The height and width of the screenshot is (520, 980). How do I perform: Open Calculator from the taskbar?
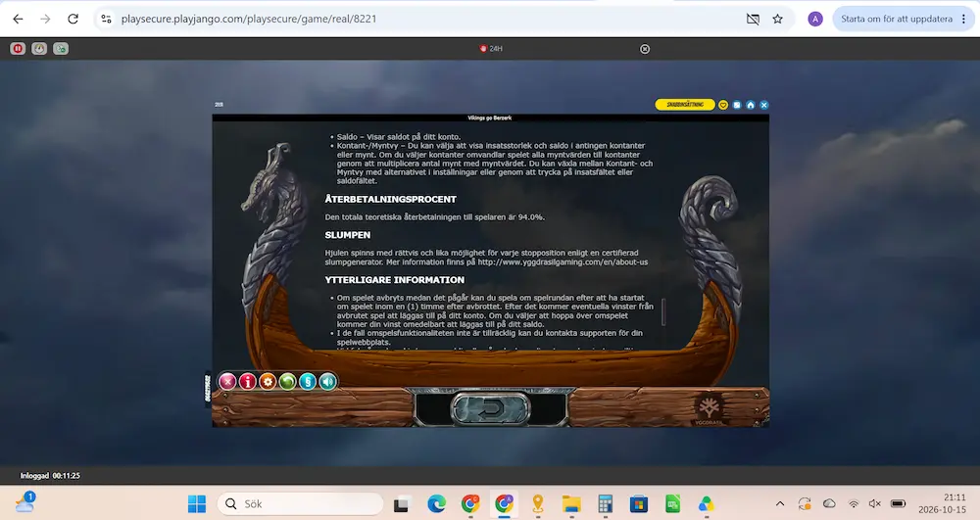pos(605,503)
